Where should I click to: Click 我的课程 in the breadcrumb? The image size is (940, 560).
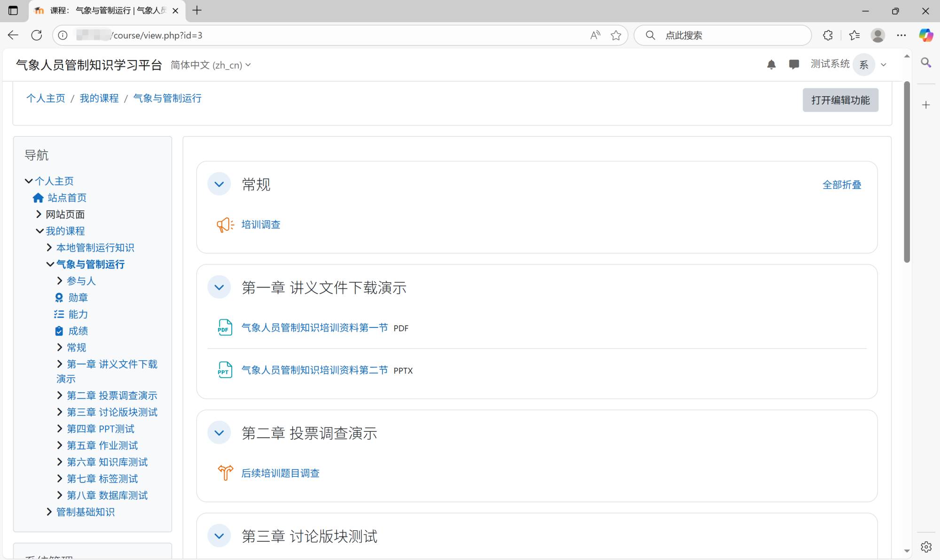[x=99, y=98]
